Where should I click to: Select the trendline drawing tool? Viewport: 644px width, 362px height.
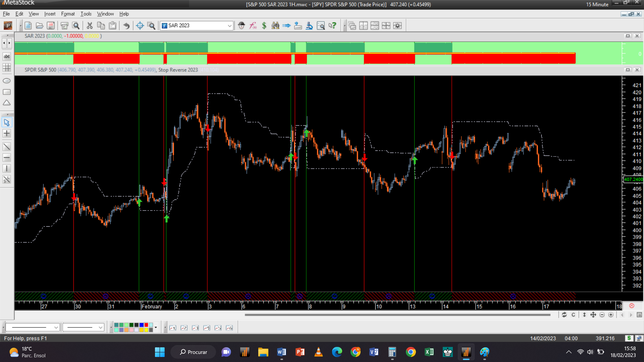click(7, 147)
